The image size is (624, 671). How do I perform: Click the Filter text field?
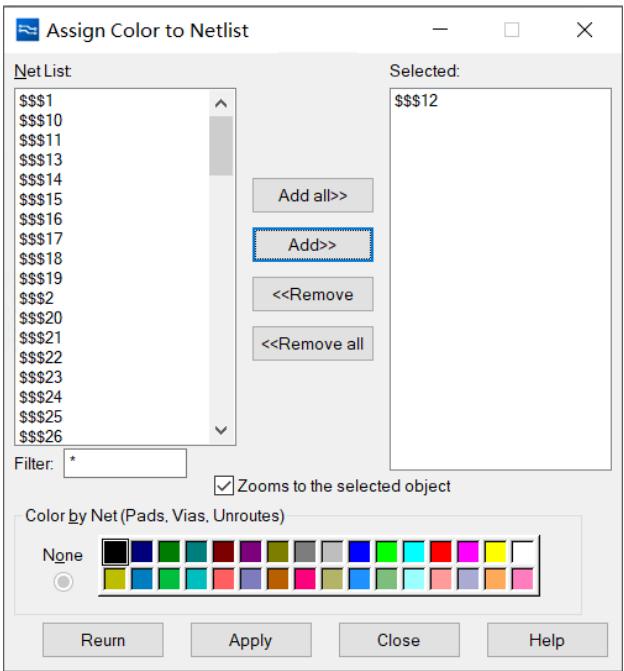[125, 463]
